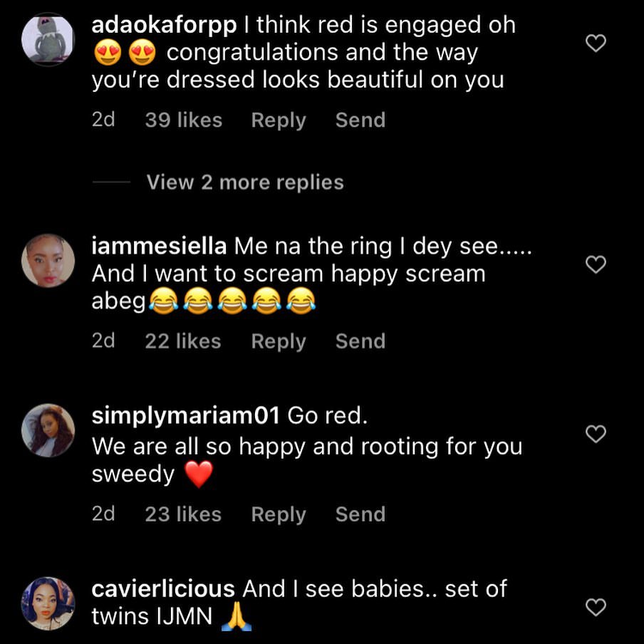Expand View 2 more replies

(245, 182)
